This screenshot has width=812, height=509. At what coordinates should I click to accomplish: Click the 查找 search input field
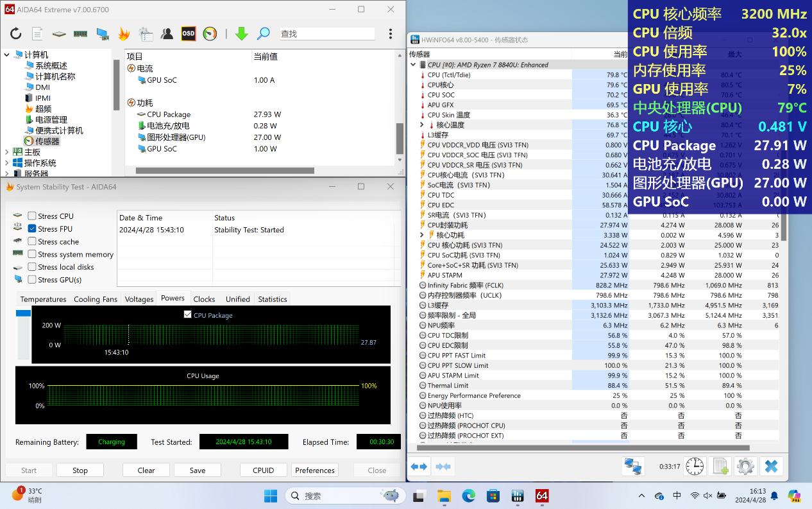pyautogui.click(x=326, y=34)
